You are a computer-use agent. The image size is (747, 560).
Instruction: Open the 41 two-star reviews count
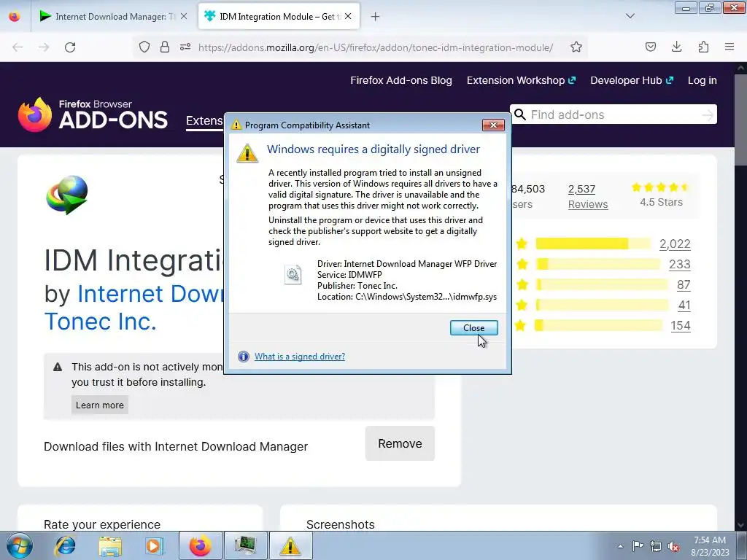click(x=684, y=306)
